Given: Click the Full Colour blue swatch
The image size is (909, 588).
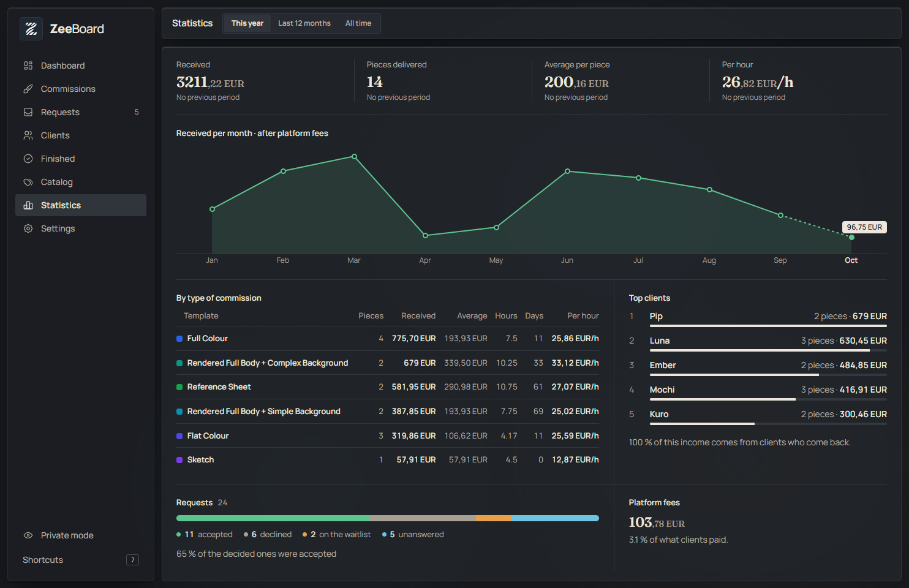Looking at the screenshot, I should tap(179, 339).
